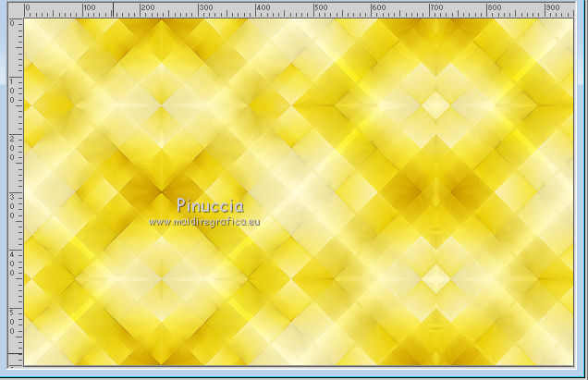Click the 400 mark on the horizontal ruler
This screenshot has height=380, width=588.
pyautogui.click(x=263, y=7)
